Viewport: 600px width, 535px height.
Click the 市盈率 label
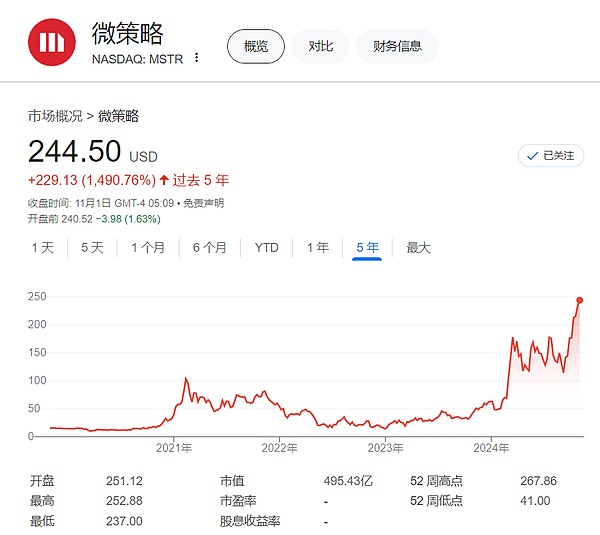[x=238, y=501]
